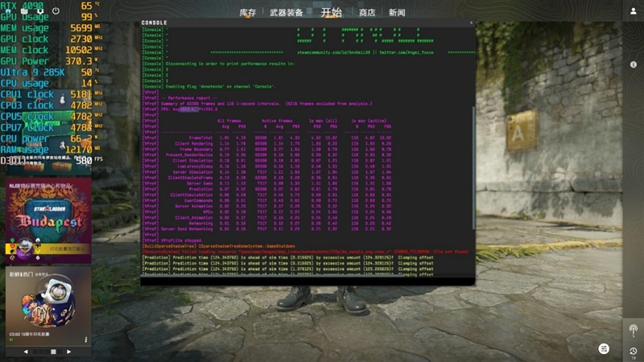Show previous news carousel item
The image size is (644, 362).
(x=26, y=352)
